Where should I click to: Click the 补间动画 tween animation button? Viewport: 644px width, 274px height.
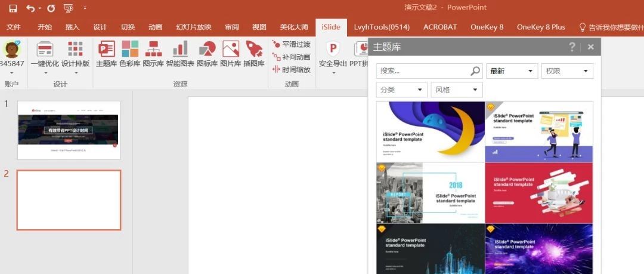(x=291, y=57)
